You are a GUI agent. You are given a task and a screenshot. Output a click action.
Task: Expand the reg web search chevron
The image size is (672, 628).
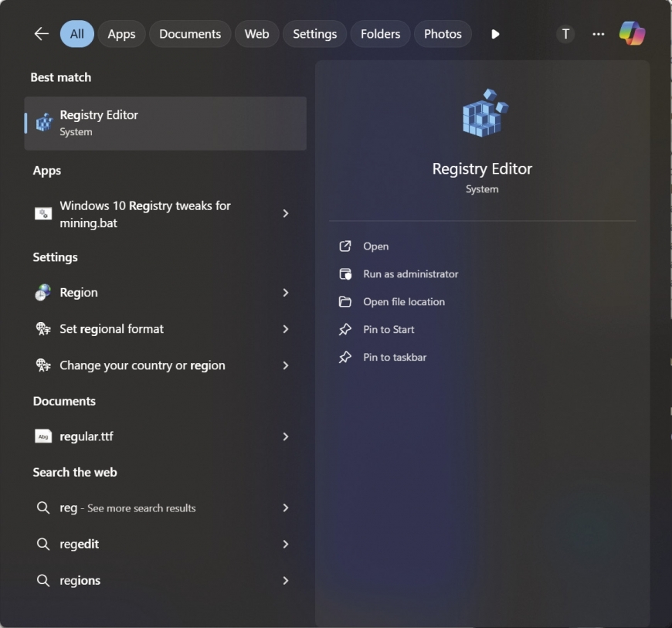(286, 507)
